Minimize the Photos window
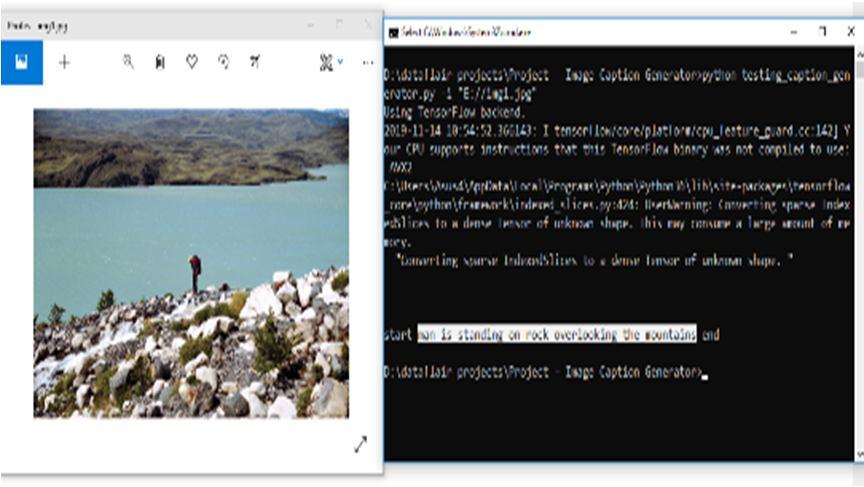Image resolution: width=864 pixels, height=487 pixels. click(x=311, y=25)
